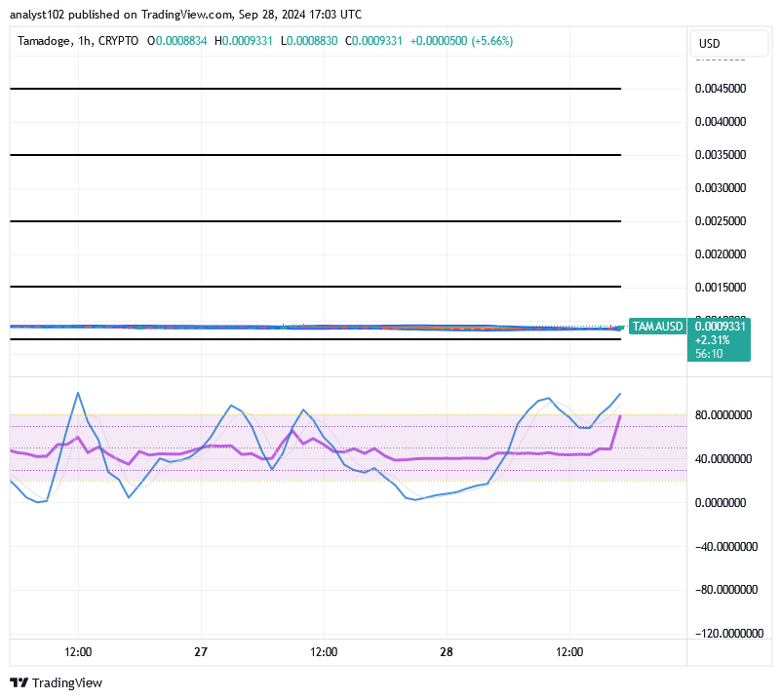Click the TradingView logo at bottom left
The width and height of the screenshot is (782, 700).
[56, 682]
